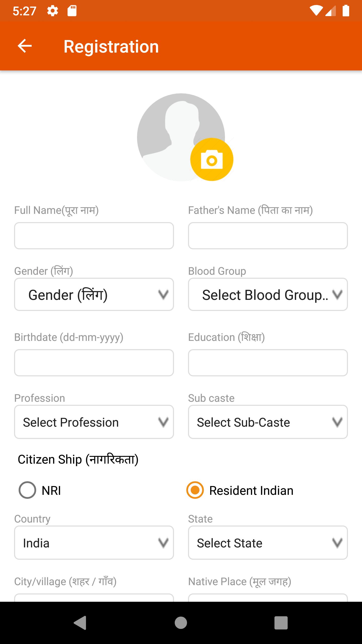Image resolution: width=362 pixels, height=644 pixels.
Task: Tap the battery icon in status bar
Action: [x=346, y=11]
